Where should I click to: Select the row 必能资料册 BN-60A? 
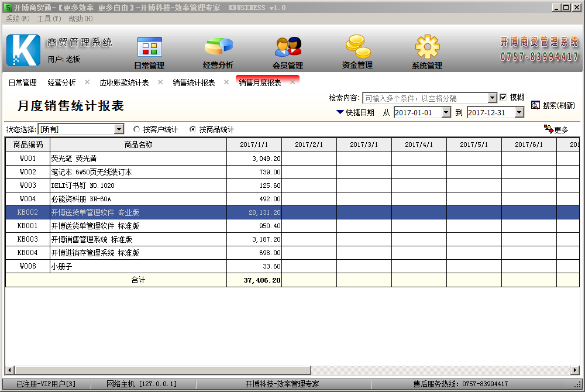(292, 199)
